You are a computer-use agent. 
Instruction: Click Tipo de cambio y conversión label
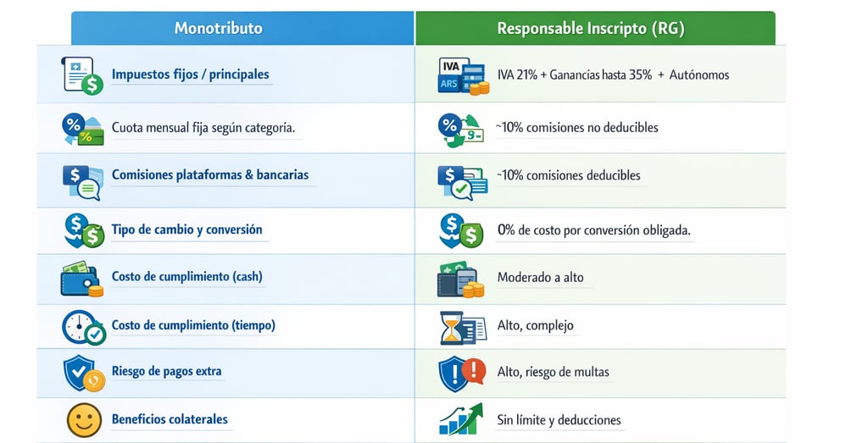pyautogui.click(x=186, y=230)
